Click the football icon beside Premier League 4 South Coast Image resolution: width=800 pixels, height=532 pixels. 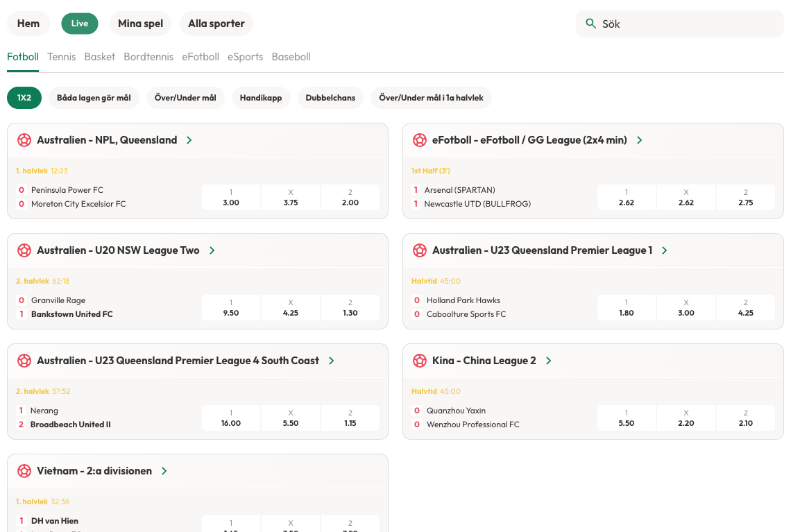pos(24,361)
